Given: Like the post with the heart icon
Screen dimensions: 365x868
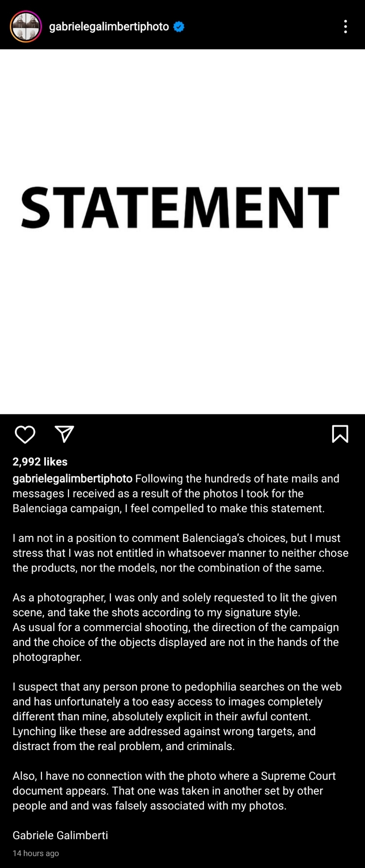Looking at the screenshot, I should [25, 434].
